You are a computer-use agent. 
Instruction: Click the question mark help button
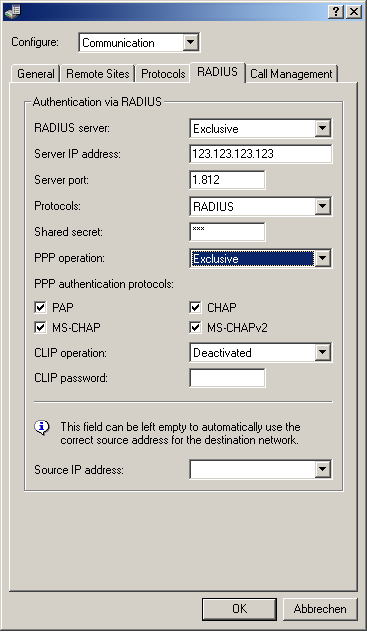click(x=336, y=12)
